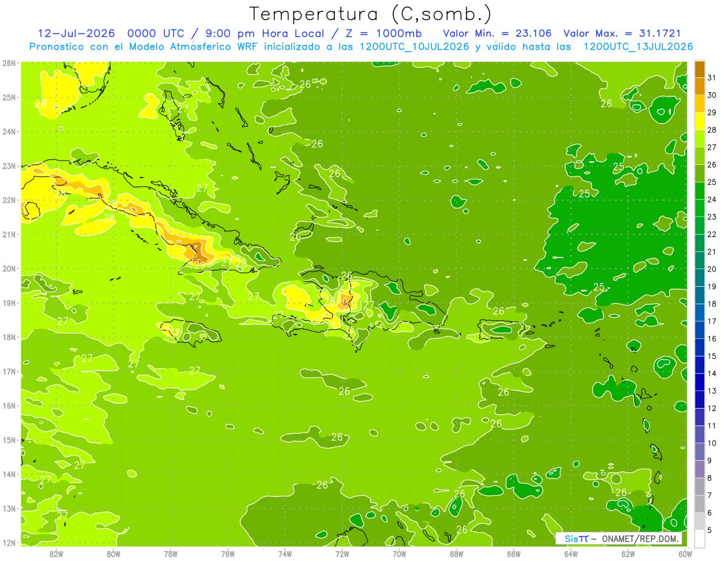Screen dimensions: 728x562
Task: Click the "74W" longitude axis label
Action: pos(285,553)
